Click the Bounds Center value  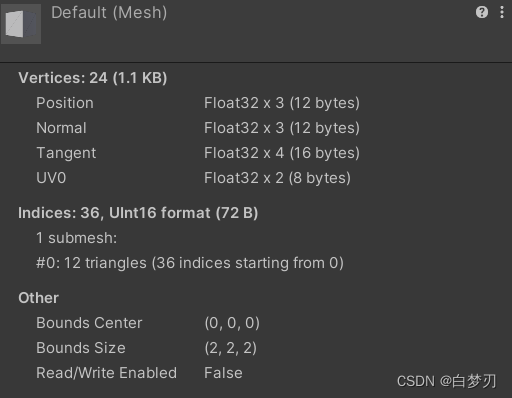pyautogui.click(x=232, y=323)
